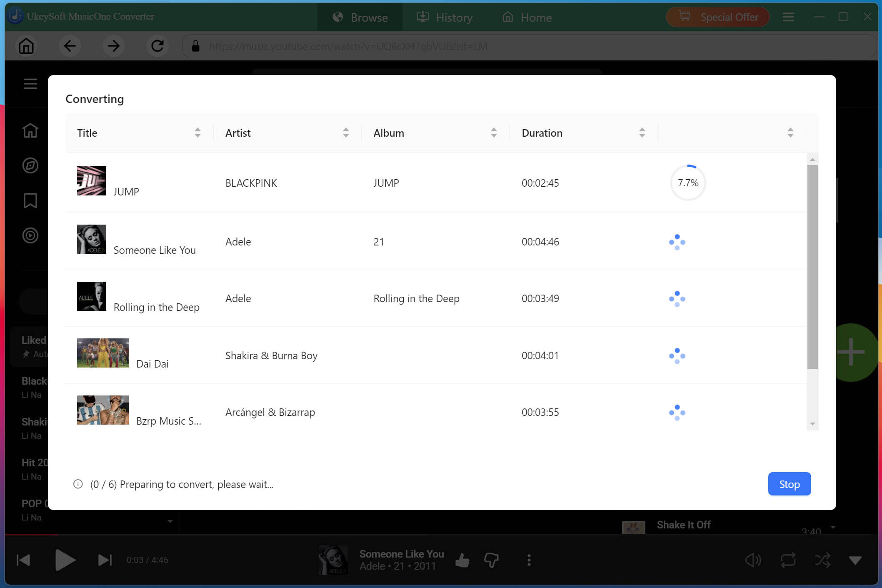
Task: Click JUMP album thumbnail
Action: pyautogui.click(x=92, y=181)
